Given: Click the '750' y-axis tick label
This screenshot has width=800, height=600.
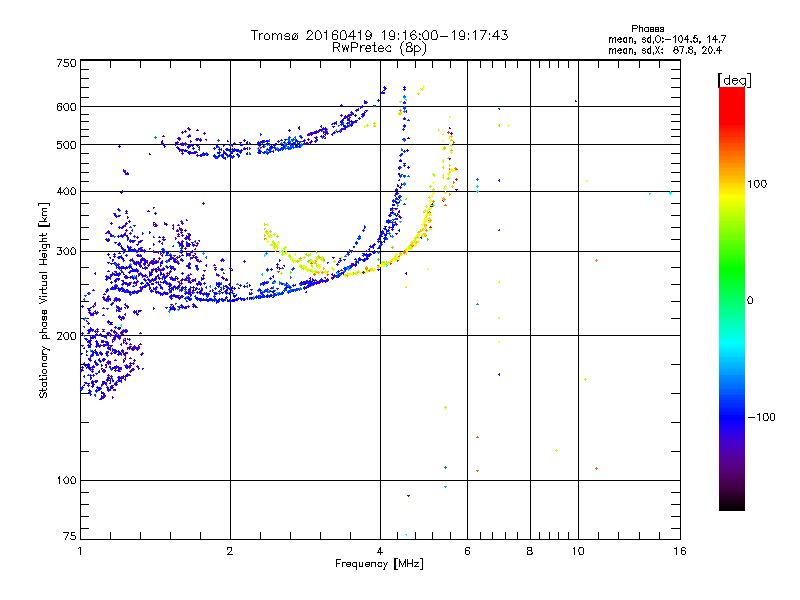Looking at the screenshot, I should (x=66, y=63).
